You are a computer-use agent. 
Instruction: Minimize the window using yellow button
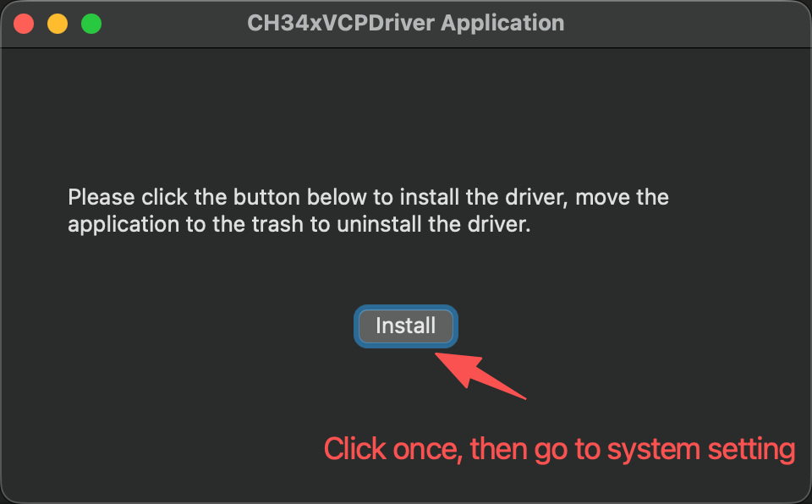pyautogui.click(x=58, y=24)
